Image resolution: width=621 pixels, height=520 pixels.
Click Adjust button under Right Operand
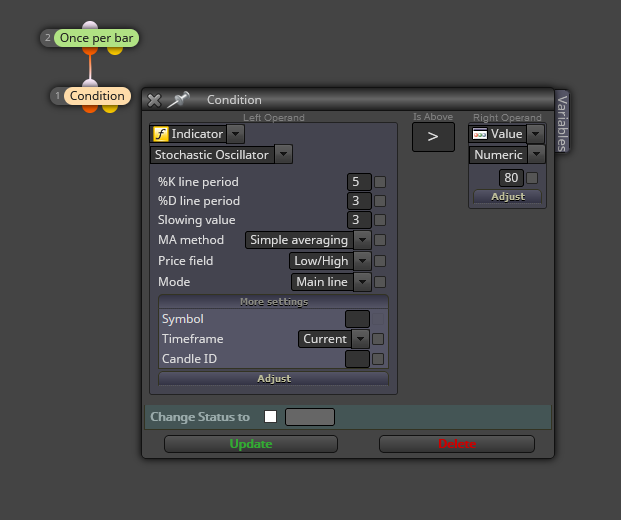pyautogui.click(x=508, y=196)
